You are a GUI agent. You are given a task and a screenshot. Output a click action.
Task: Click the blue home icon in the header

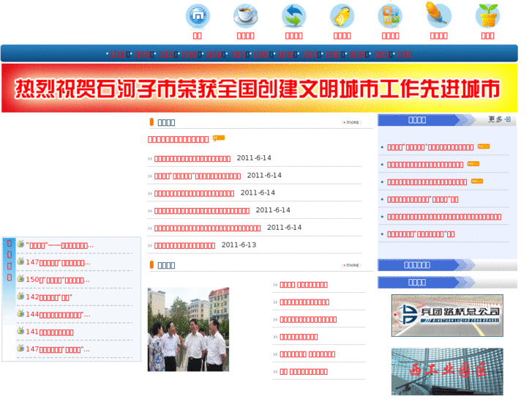click(198, 16)
